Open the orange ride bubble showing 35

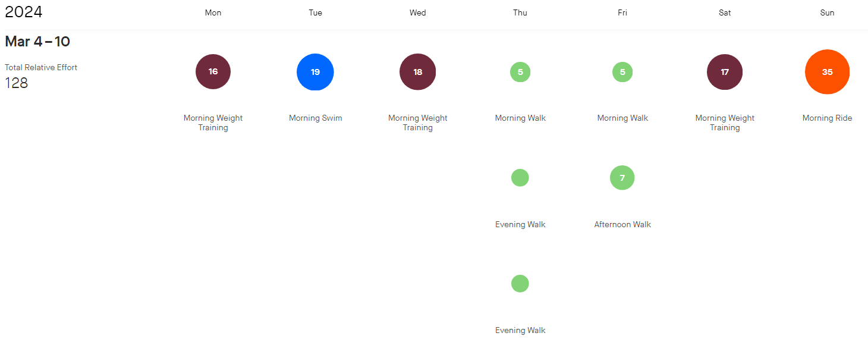click(827, 72)
